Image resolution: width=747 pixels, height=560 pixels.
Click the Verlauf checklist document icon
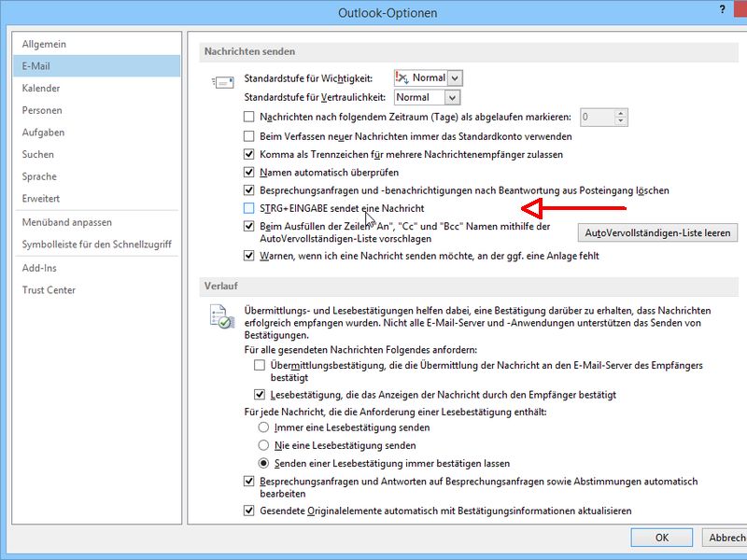pos(222,316)
